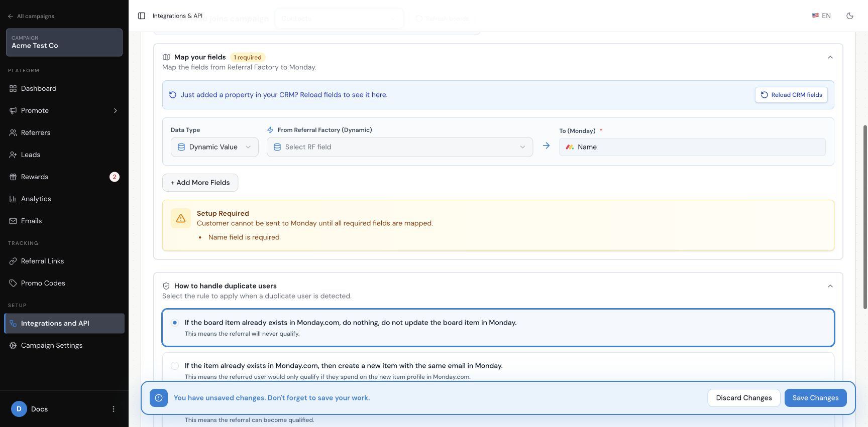Open the Select RF field dropdown
Screen dimensions: 868x427
click(400, 147)
